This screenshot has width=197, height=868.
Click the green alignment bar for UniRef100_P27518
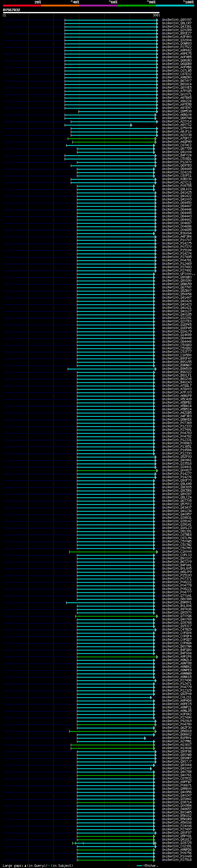click(x=116, y=860)
